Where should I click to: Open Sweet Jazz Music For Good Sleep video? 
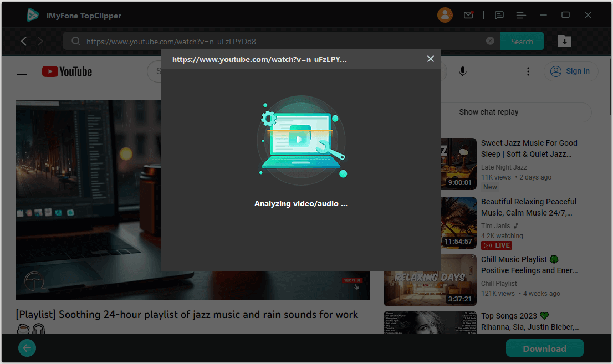coord(529,148)
